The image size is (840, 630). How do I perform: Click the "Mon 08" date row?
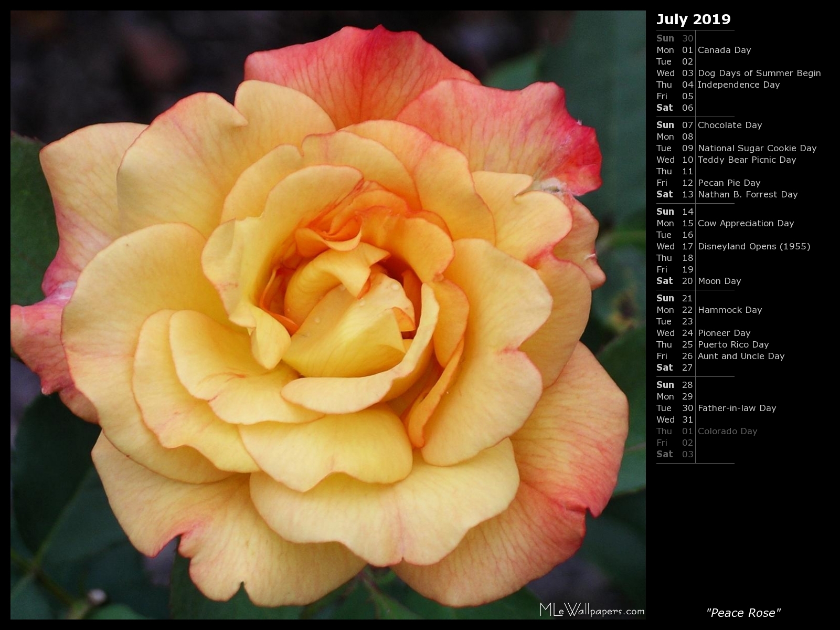coord(675,136)
